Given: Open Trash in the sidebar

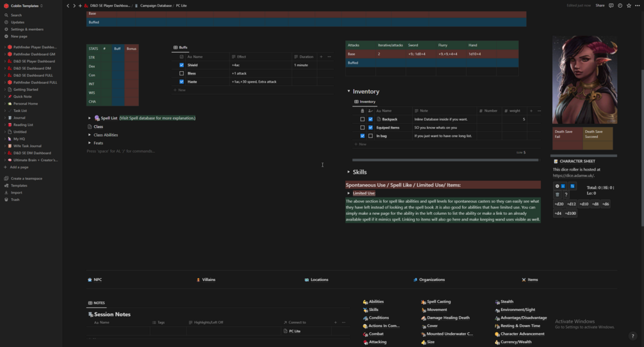Looking at the screenshot, I should (15, 199).
